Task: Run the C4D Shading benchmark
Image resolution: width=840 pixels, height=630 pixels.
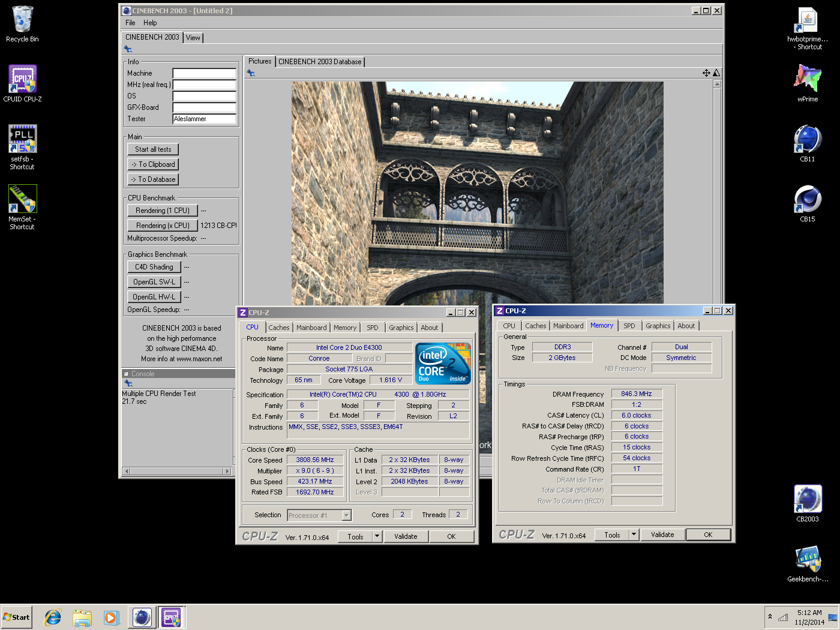Action: pos(154,267)
